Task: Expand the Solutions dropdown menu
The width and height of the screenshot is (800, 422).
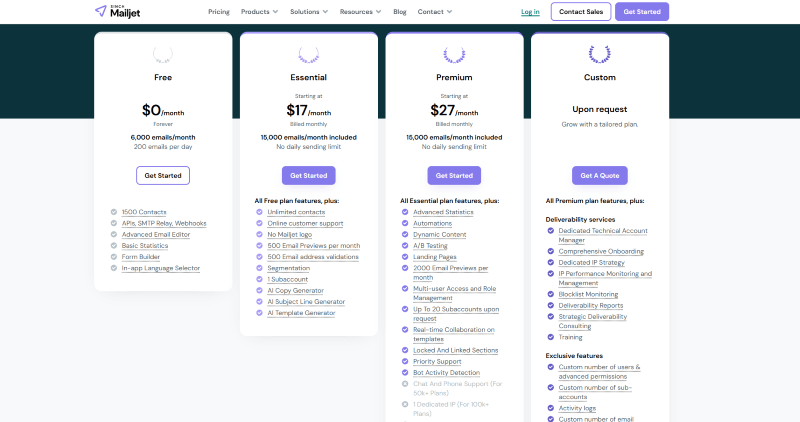Action: click(x=309, y=12)
